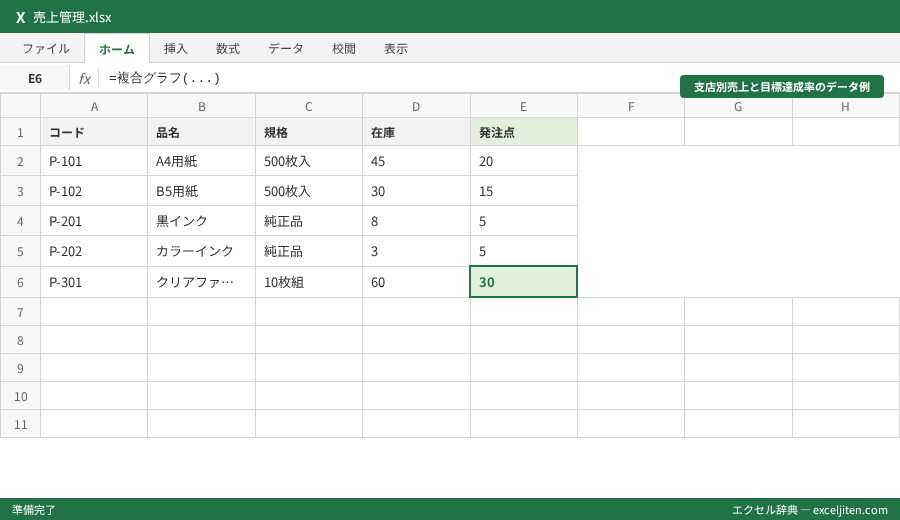Select the 発注点 header cell
The height and width of the screenshot is (520, 900).
pos(523,132)
